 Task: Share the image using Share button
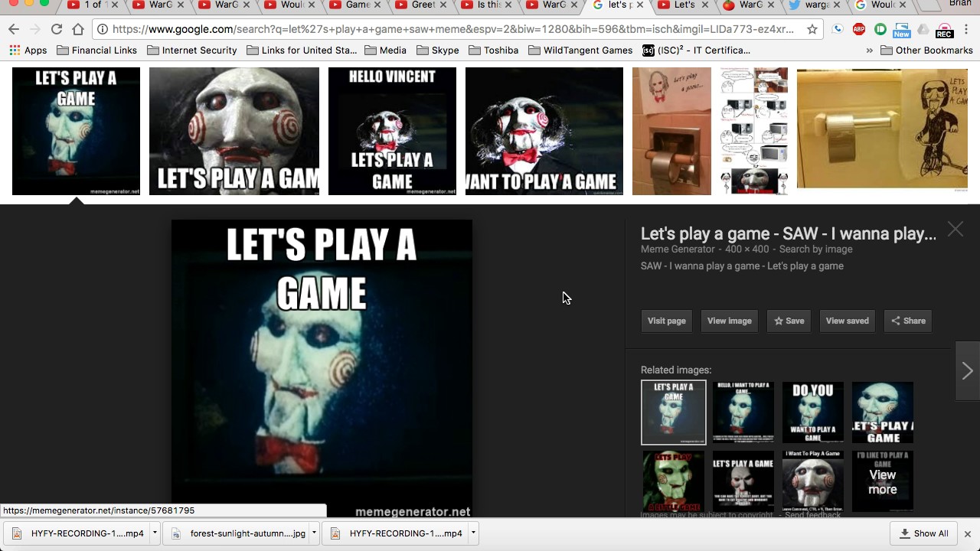point(908,321)
